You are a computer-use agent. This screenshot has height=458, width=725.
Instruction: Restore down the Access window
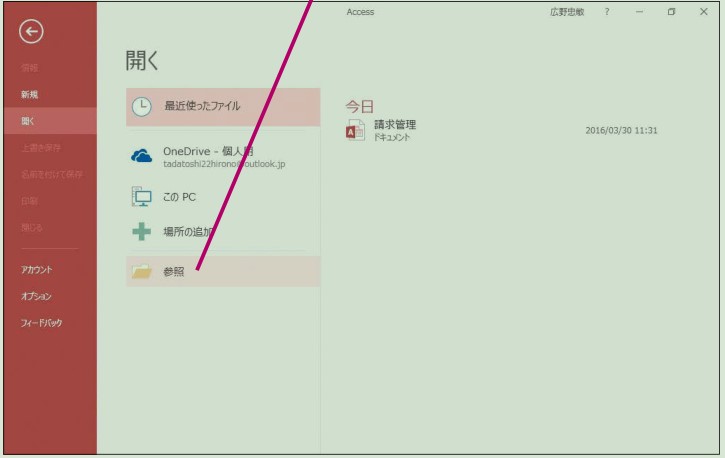671,12
